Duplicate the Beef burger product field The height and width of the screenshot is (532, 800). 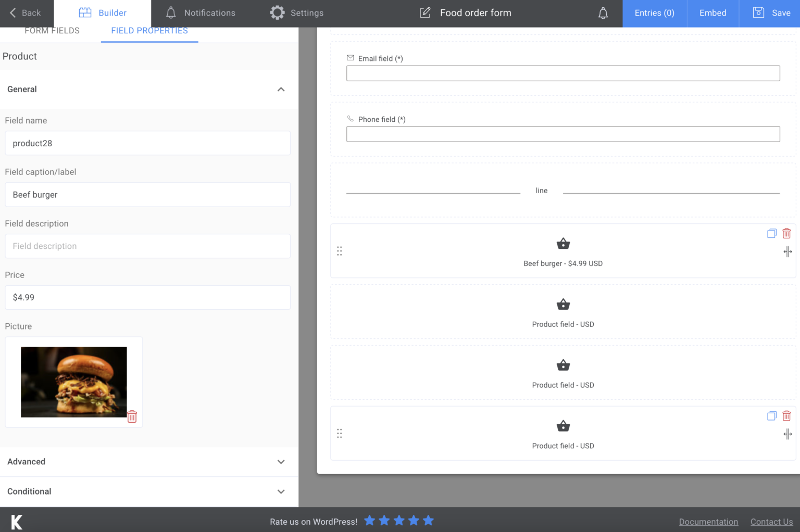(771, 233)
